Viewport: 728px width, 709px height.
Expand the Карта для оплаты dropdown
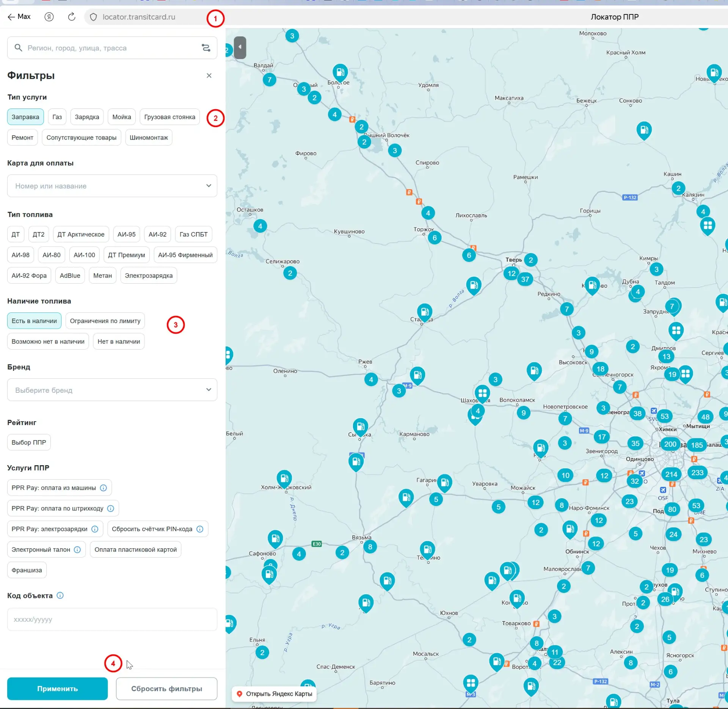[112, 186]
